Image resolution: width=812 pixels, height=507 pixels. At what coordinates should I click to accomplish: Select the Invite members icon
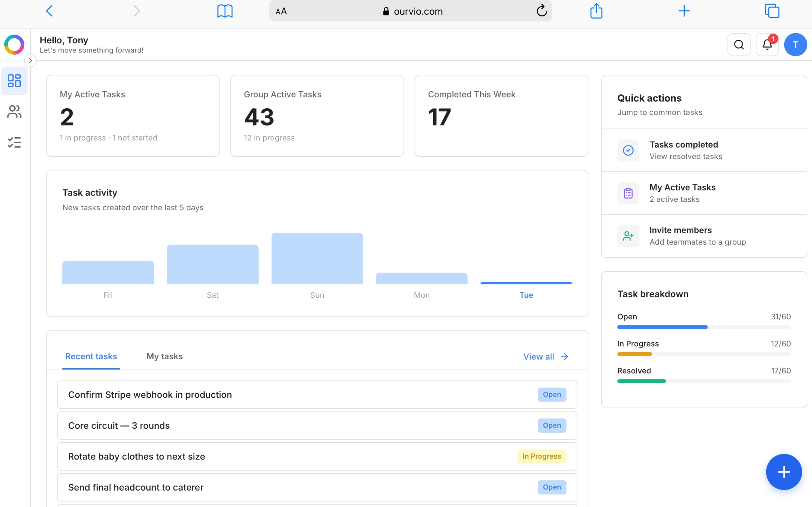[628, 236]
